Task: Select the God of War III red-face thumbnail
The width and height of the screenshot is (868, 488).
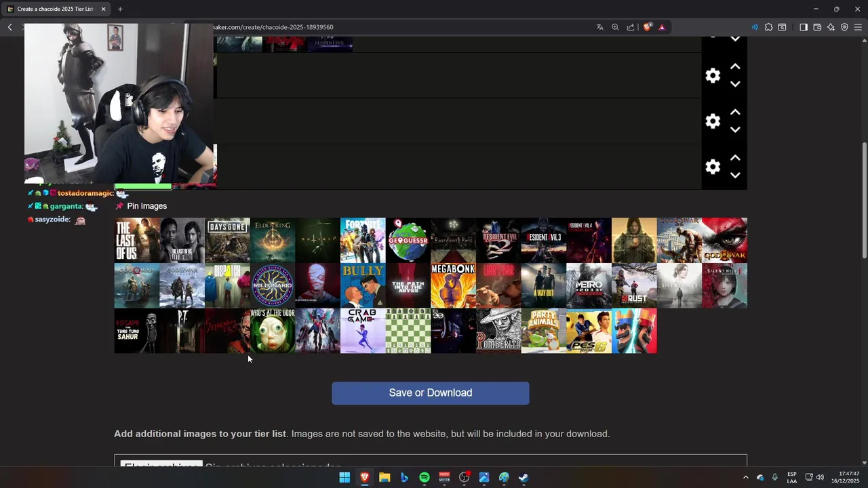Action: pyautogui.click(x=724, y=240)
